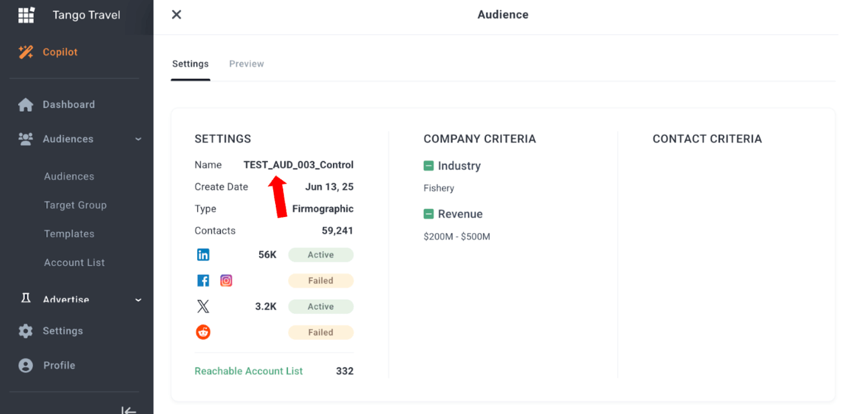Open the Instagram channel icon
The height and width of the screenshot is (414, 868).
click(226, 280)
